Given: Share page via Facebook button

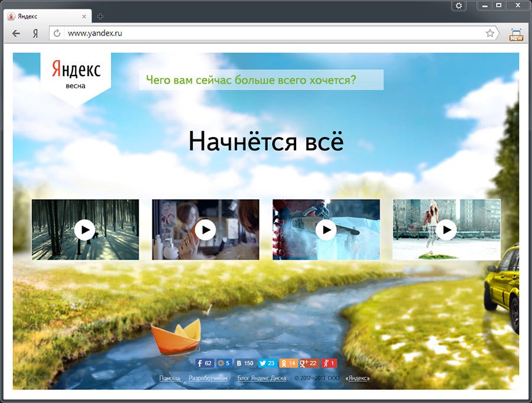Looking at the screenshot, I should click(x=205, y=363).
